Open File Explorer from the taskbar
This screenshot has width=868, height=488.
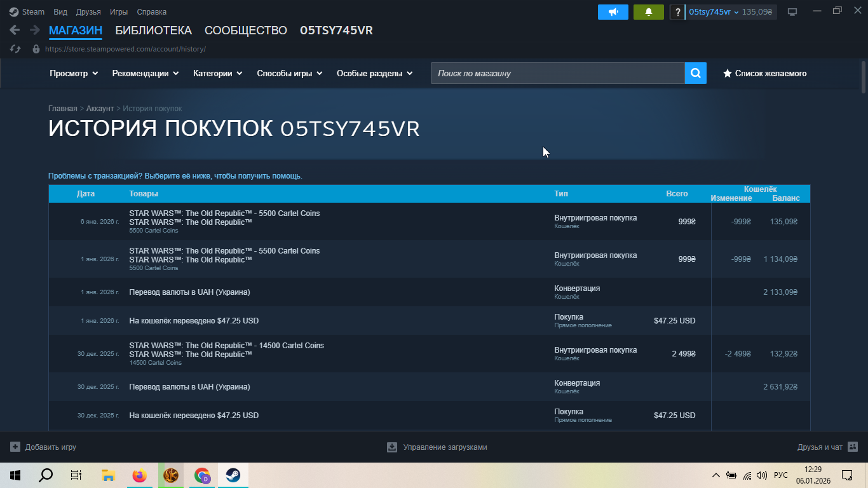108,475
